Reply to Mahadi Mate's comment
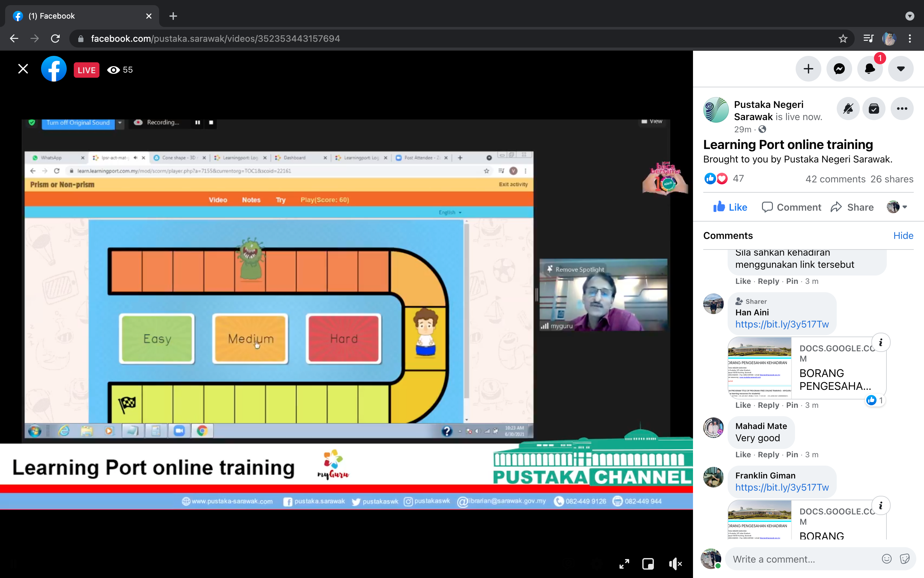Image resolution: width=924 pixels, height=578 pixels. coord(768,454)
